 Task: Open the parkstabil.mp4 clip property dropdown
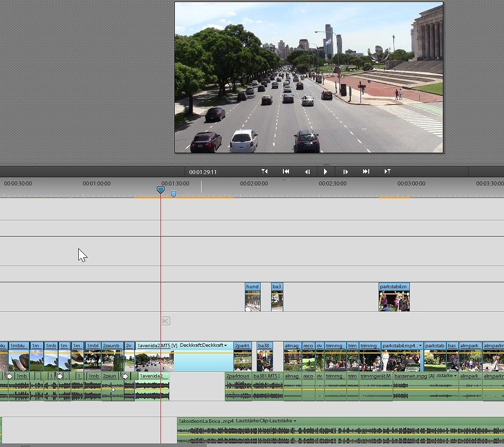[x=420, y=345]
